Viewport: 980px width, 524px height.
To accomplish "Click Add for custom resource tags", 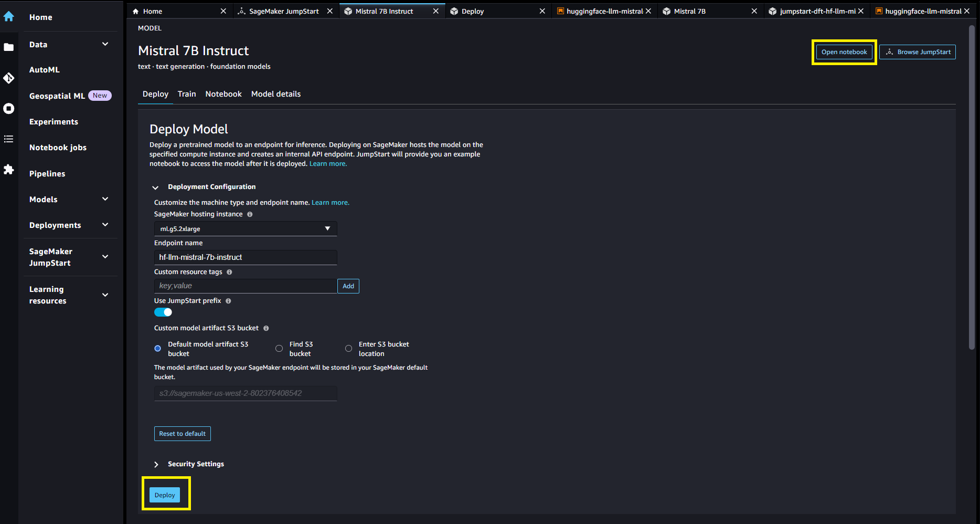I will [348, 286].
